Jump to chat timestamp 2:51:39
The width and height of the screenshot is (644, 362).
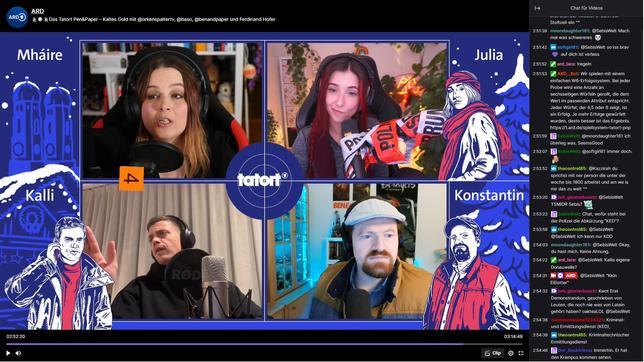(x=540, y=31)
